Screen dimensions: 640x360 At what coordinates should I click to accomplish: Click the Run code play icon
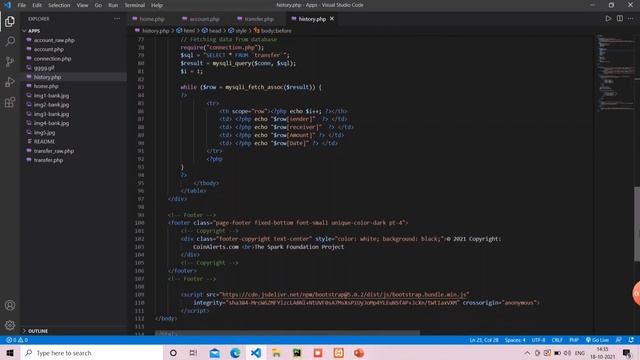coord(608,19)
